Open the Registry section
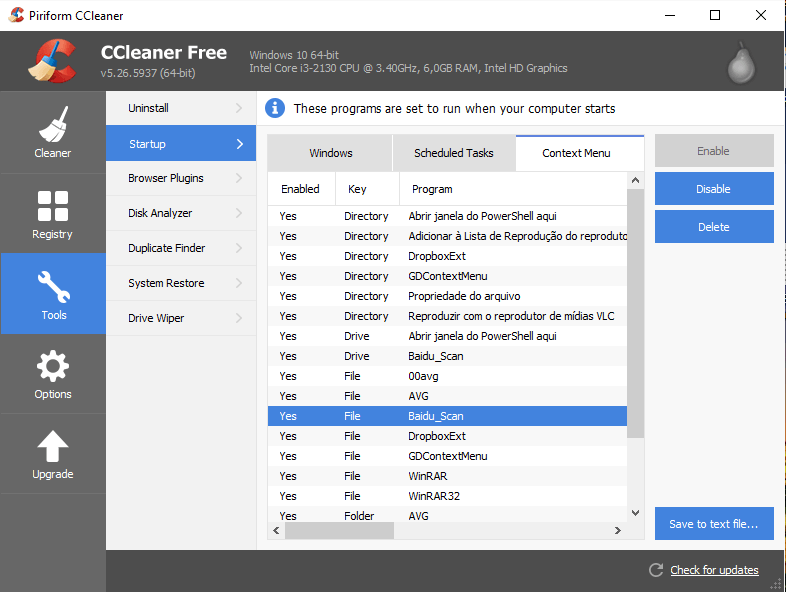 click(x=53, y=214)
